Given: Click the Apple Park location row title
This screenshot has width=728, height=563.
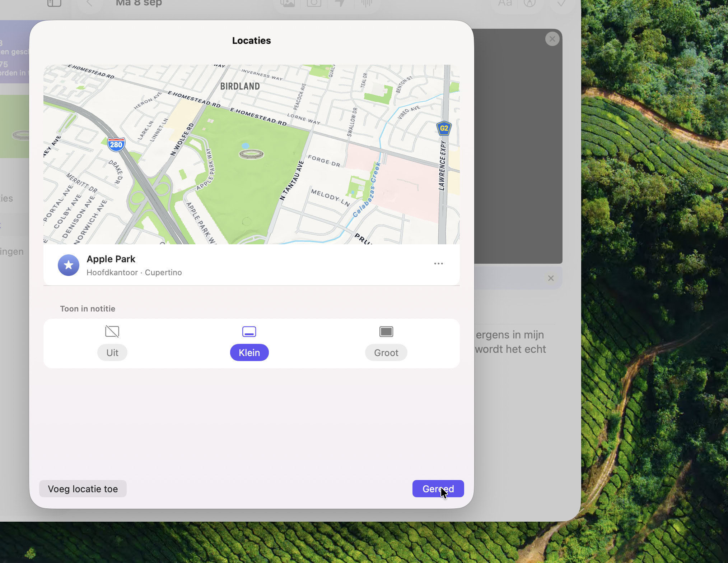Looking at the screenshot, I should (x=111, y=259).
